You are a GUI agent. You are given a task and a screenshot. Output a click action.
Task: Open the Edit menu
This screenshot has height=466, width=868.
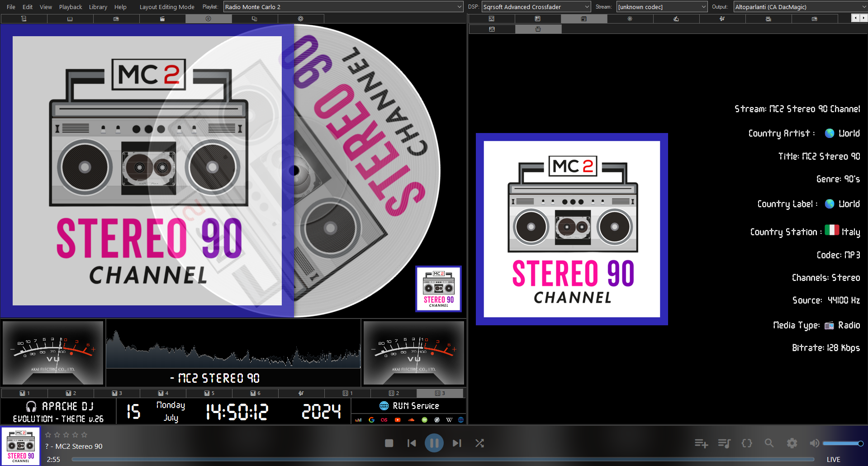pyautogui.click(x=28, y=7)
